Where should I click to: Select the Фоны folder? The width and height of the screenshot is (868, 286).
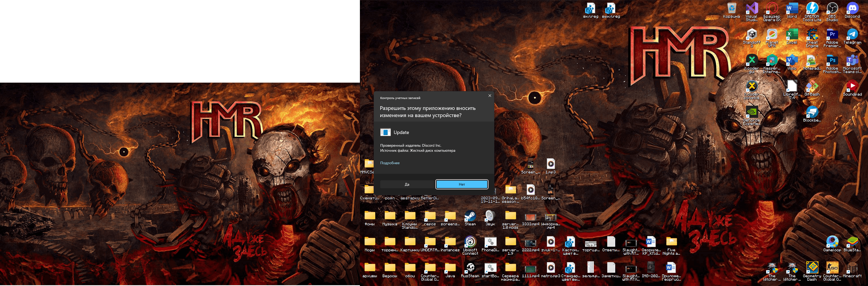[x=370, y=218]
